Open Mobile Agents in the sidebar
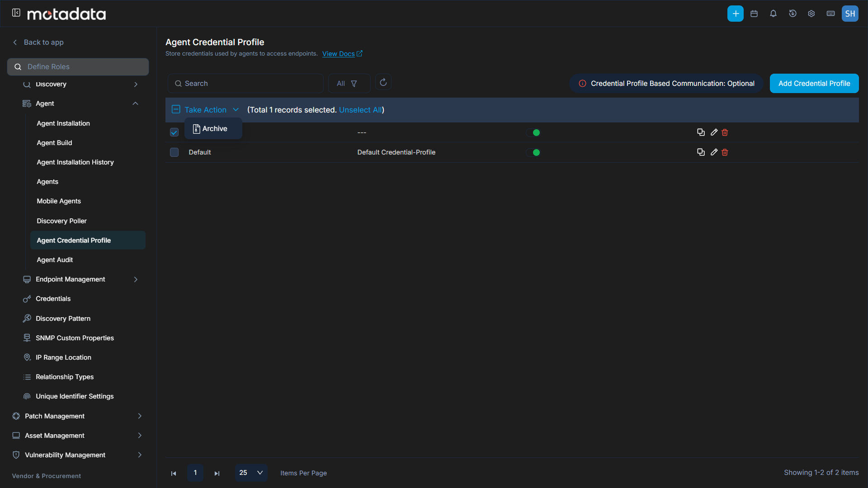Viewport: 868px width, 488px height. 59,201
